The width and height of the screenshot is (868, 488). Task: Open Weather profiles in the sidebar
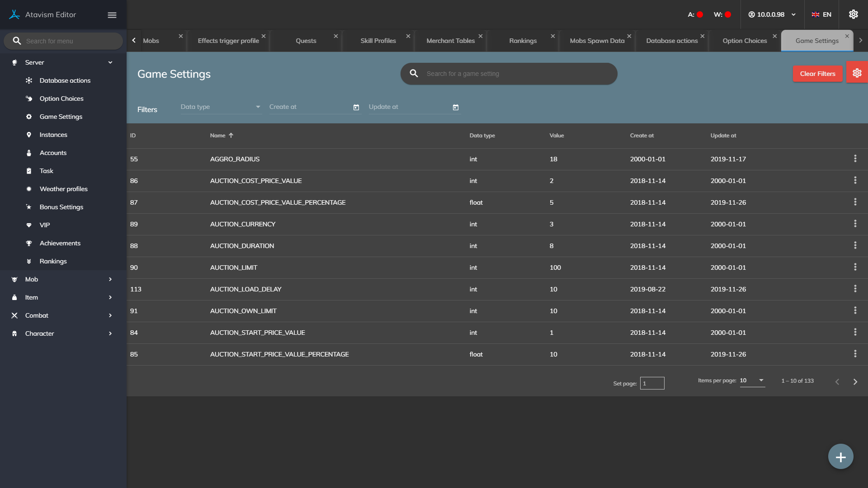point(63,189)
